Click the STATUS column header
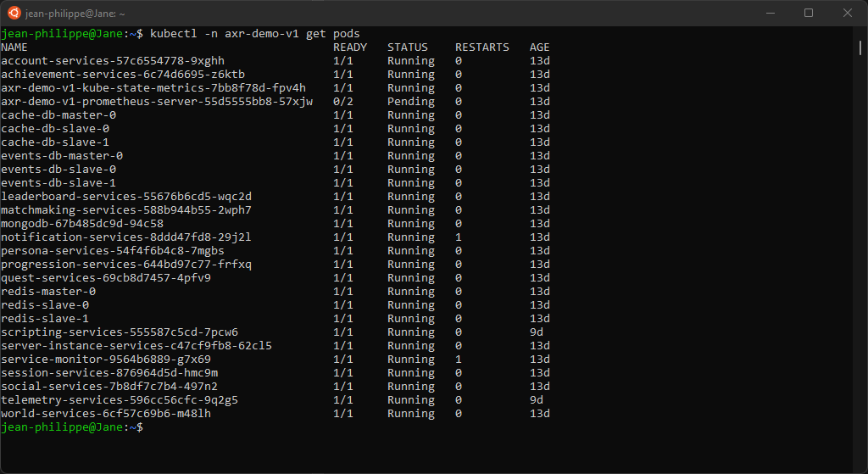 (x=408, y=47)
